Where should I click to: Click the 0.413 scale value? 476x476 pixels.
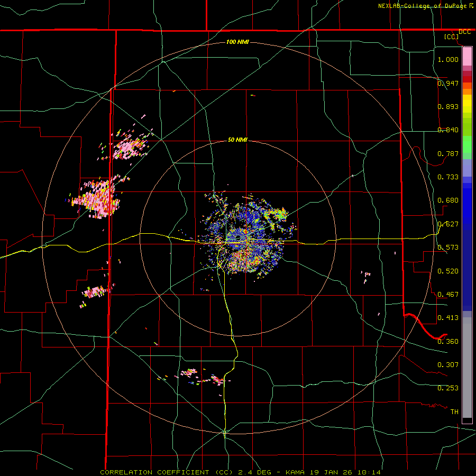pyautogui.click(x=448, y=318)
